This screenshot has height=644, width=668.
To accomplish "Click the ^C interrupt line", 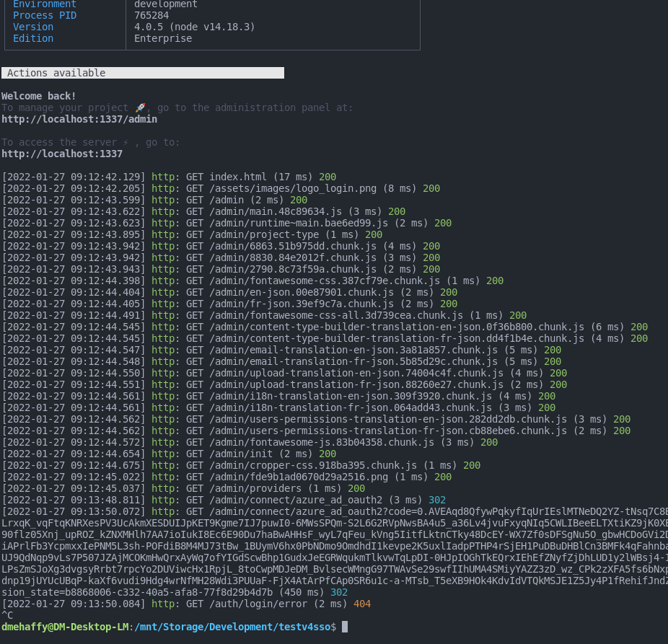I will point(7,615).
